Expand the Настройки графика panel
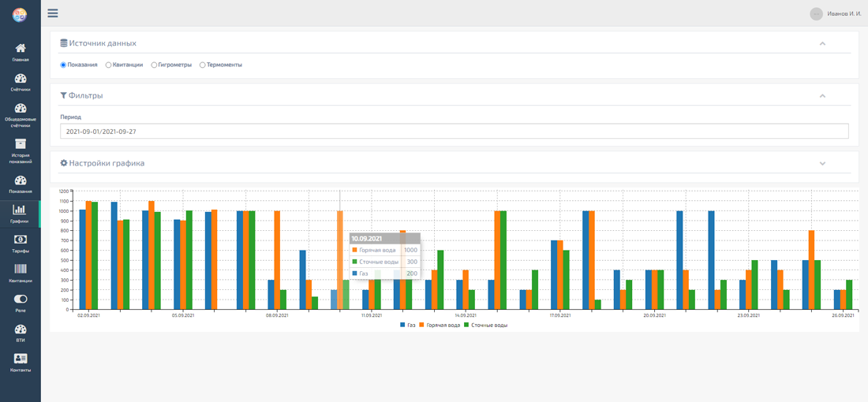This screenshot has width=868, height=402. point(822,164)
